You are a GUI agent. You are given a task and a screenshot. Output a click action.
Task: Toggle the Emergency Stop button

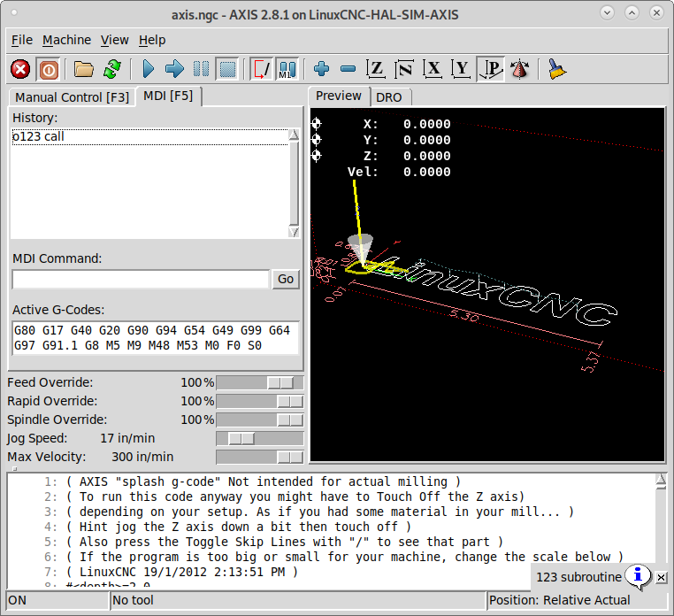point(20,69)
